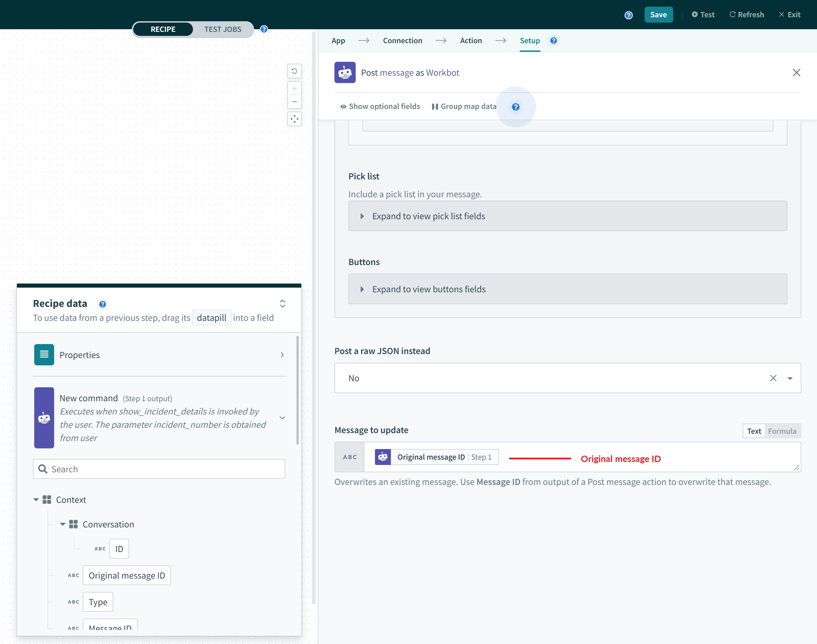Viewport: 817px width, 644px height.
Task: Go to the Connection step tab
Action: coord(402,41)
